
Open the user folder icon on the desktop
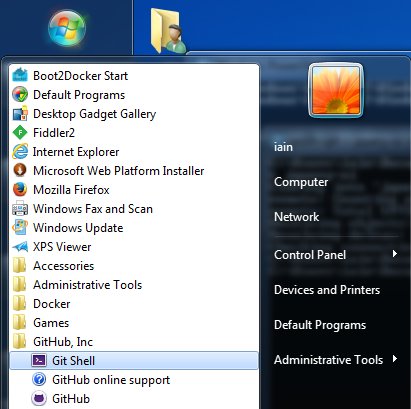pyautogui.click(x=169, y=31)
